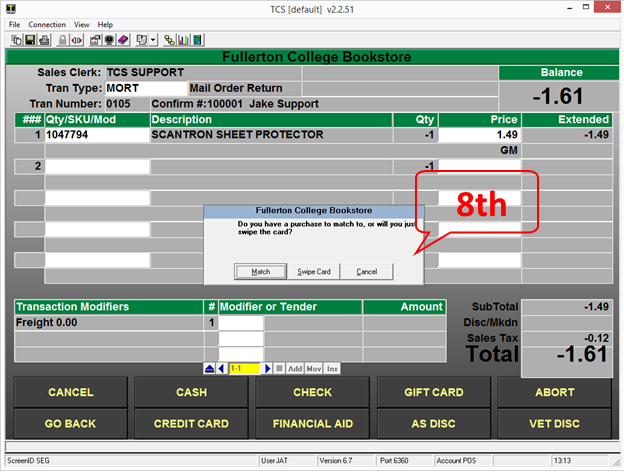Image resolution: width=624 pixels, height=472 pixels.
Task: Click the empty SKU field on line 2
Action: 97,166
